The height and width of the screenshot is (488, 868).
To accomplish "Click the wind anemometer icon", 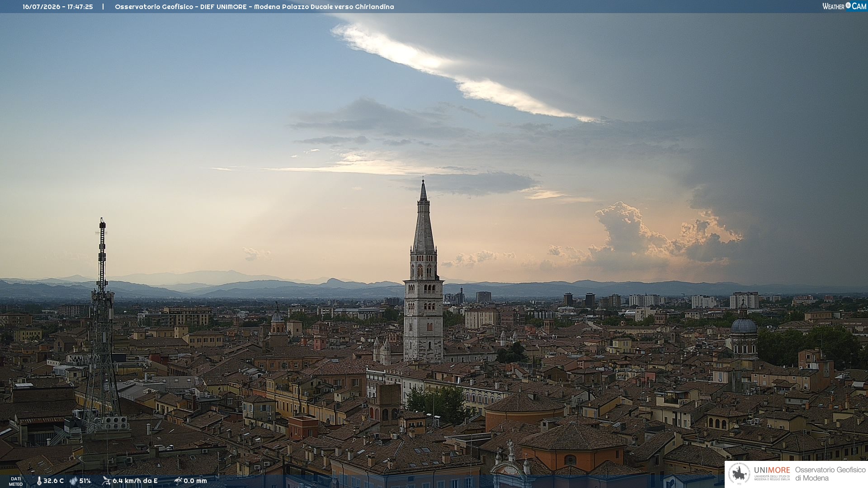I will 106,481.
